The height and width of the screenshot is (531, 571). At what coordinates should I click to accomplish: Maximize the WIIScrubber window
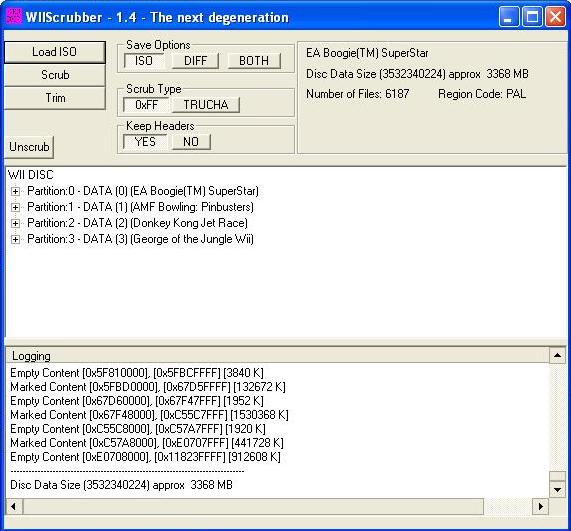pyautogui.click(x=532, y=17)
